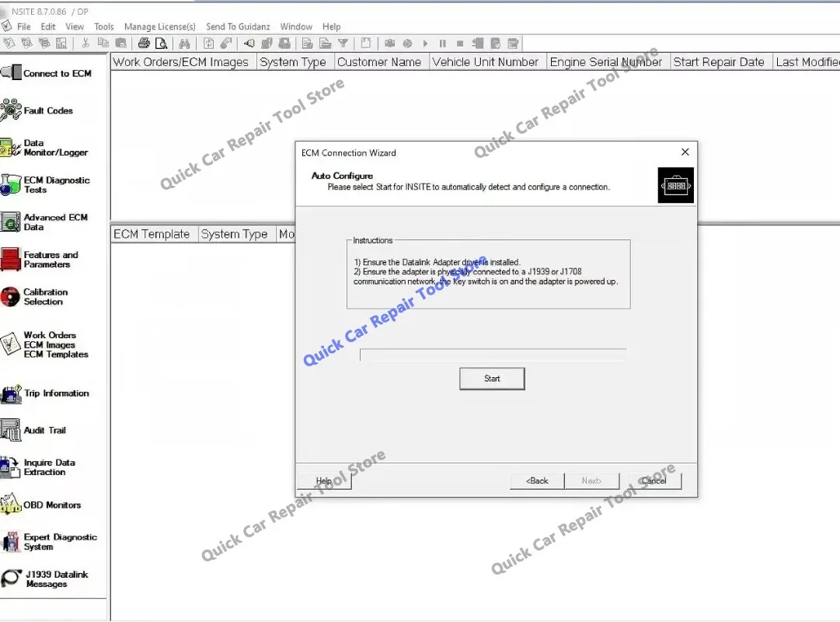The height and width of the screenshot is (622, 840).
Task: Sort by System Type column in work orders
Action: tap(295, 62)
